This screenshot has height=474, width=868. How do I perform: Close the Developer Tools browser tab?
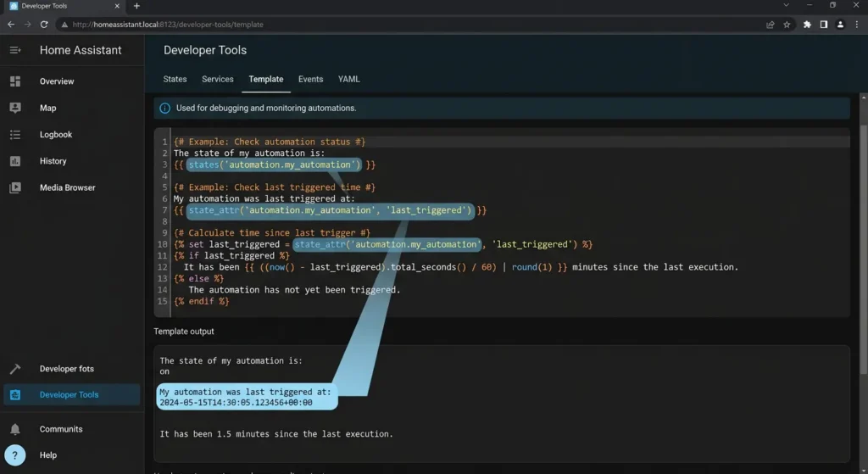coord(117,6)
